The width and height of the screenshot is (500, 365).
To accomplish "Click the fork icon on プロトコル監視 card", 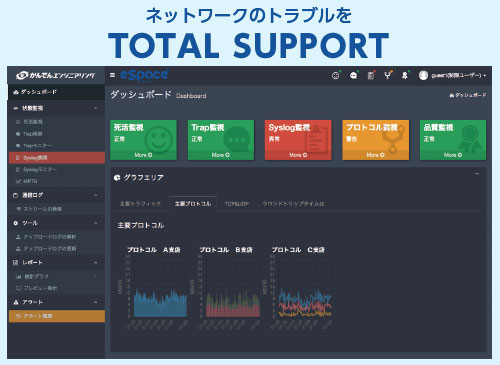I will pos(393,139).
